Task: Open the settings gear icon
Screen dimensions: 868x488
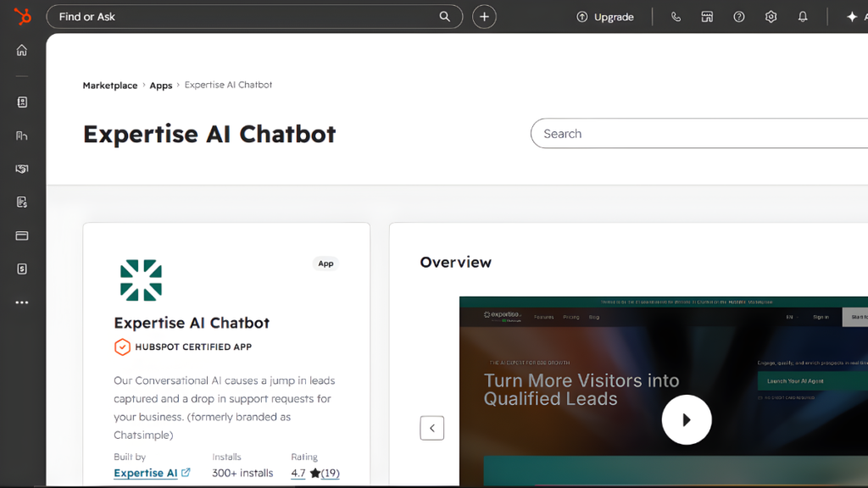Action: 771,17
